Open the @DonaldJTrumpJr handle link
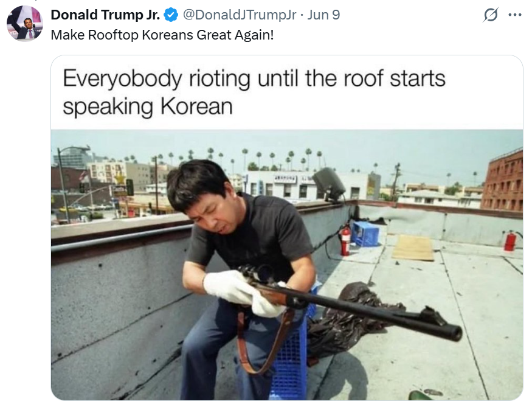Image resolution: width=532 pixels, height=407 pixels. (x=240, y=15)
